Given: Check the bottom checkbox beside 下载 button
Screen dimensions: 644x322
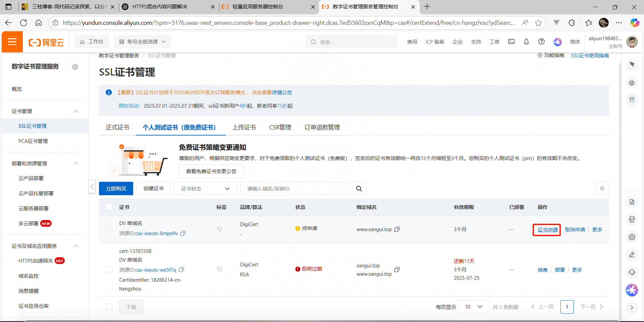Looking at the screenshot, I should (x=109, y=307).
